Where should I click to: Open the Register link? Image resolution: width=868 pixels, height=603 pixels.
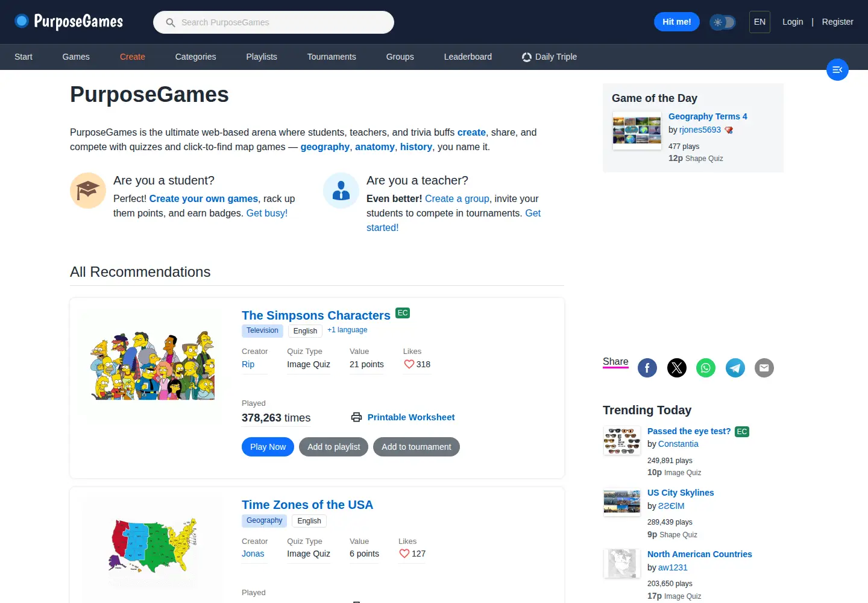838,22
